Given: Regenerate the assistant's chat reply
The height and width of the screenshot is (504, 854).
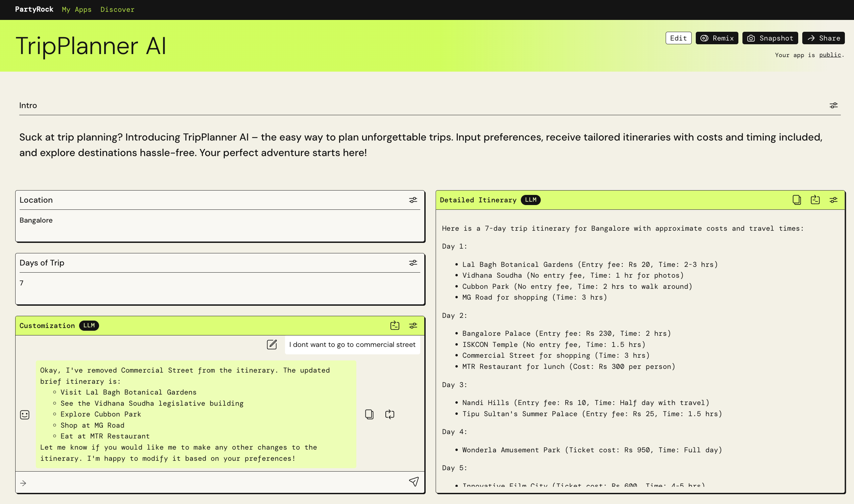Looking at the screenshot, I should point(389,414).
